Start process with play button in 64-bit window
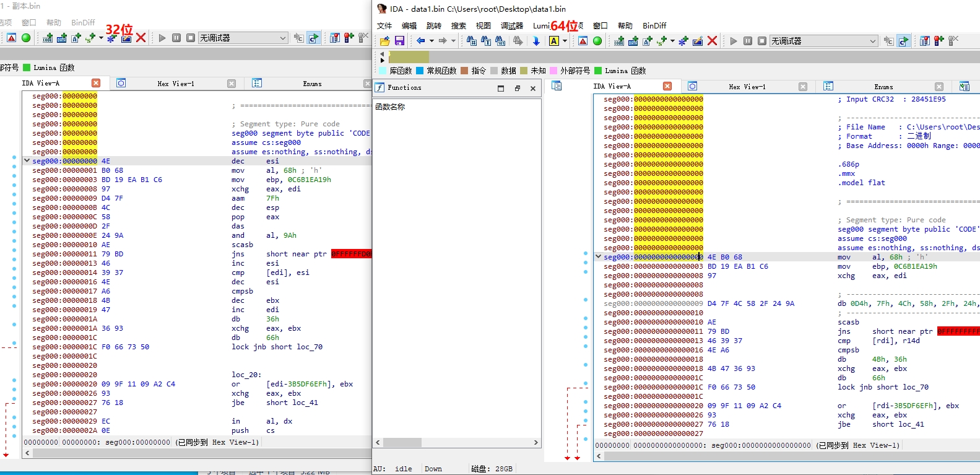The width and height of the screenshot is (980, 475). tap(734, 41)
